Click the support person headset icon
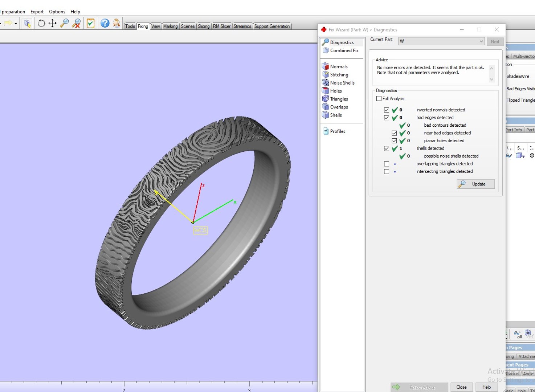Viewport: 535px width, 392px height. pos(117,24)
